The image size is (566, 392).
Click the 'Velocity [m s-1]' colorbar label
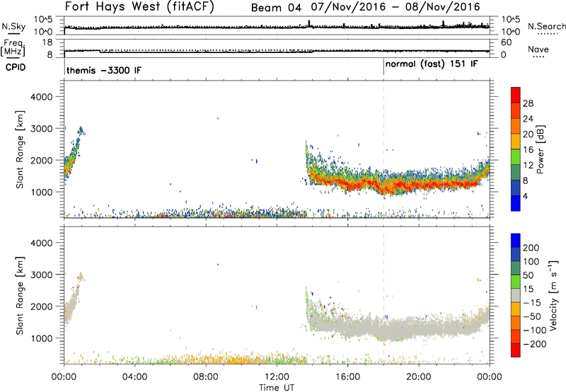[x=554, y=295]
